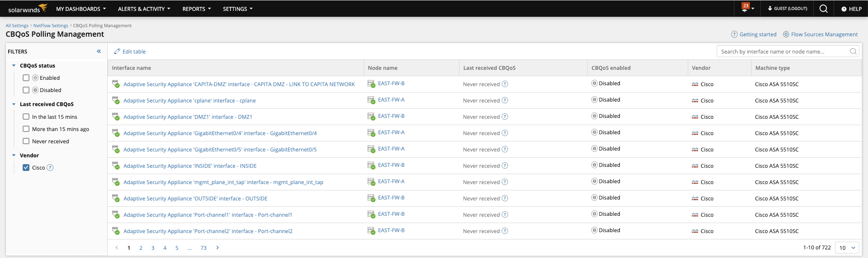Image resolution: width=868 pixels, height=258 pixels.
Task: Open the Alerts & Activity menu
Action: [x=144, y=9]
